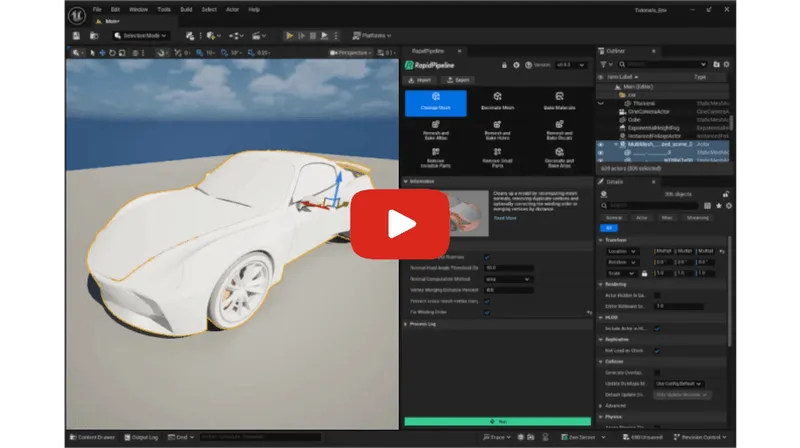Activate the translate move tool in viewport
The width and height of the screenshot is (800, 448).
click(102, 53)
